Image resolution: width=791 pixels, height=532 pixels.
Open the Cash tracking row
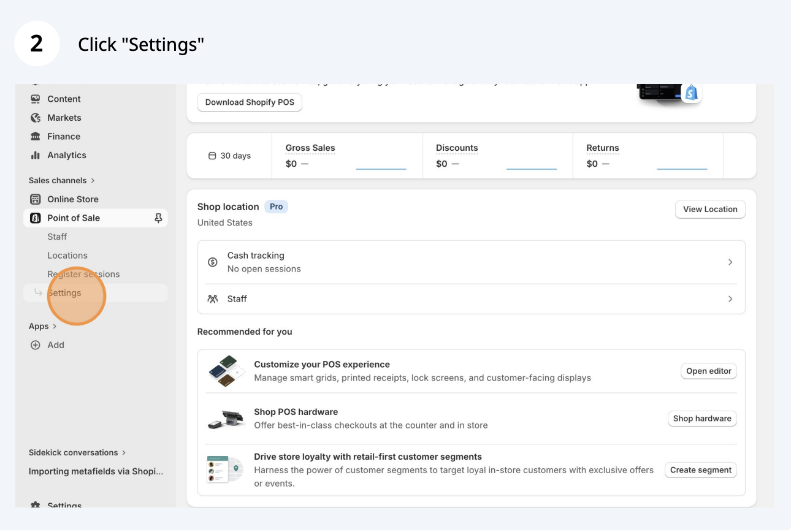click(x=472, y=262)
